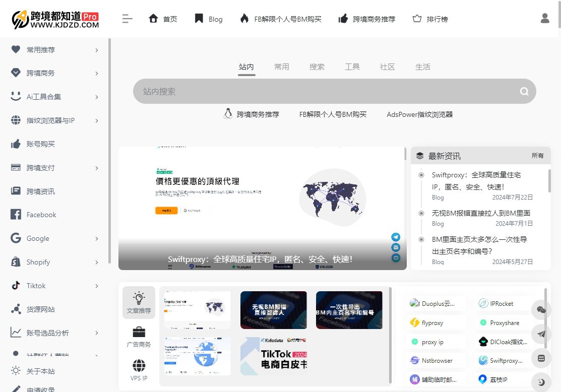
Task: Expand Tiktok sidebar chevron
Action: point(97,286)
